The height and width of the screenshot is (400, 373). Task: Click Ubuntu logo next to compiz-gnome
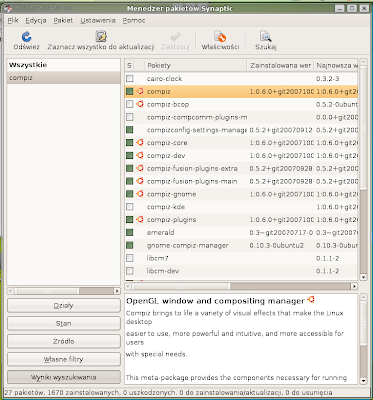140,194
